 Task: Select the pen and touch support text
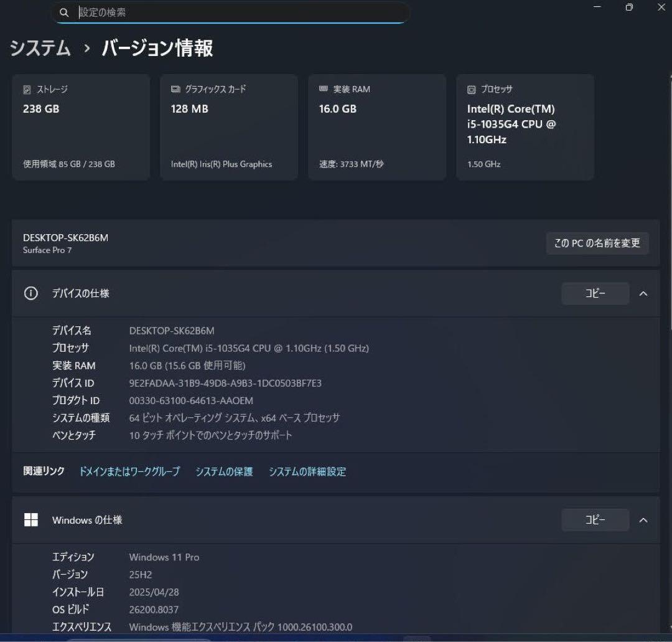210,435
